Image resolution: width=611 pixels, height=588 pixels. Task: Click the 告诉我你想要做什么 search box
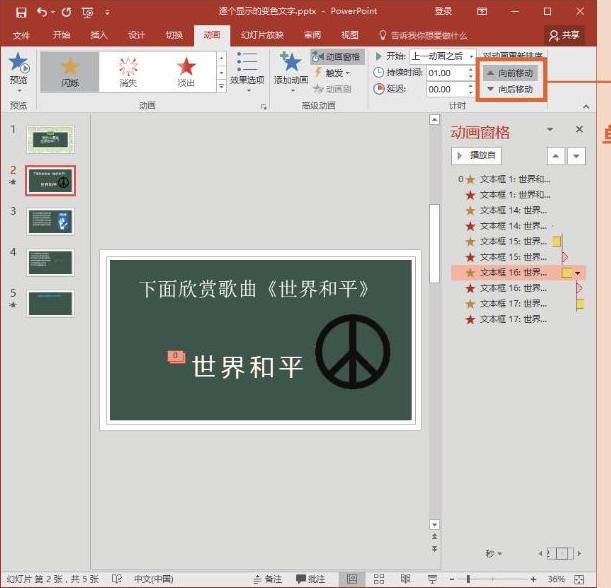423,36
